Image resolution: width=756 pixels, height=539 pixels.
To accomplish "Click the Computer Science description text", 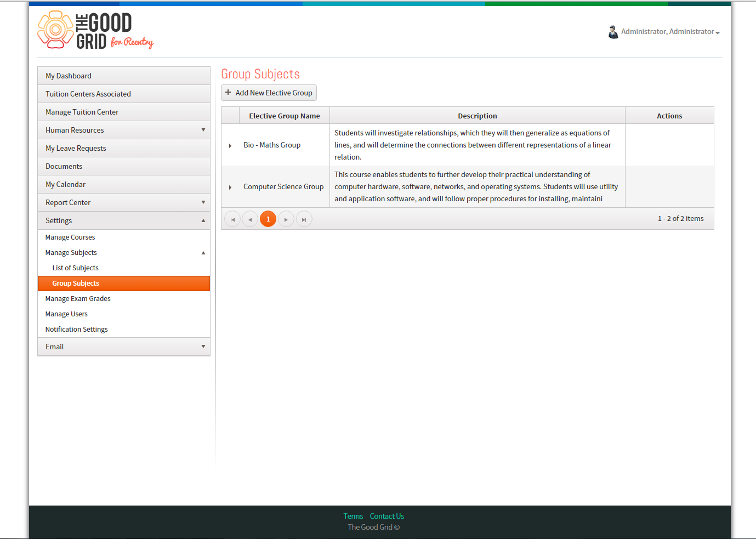I will [x=476, y=186].
